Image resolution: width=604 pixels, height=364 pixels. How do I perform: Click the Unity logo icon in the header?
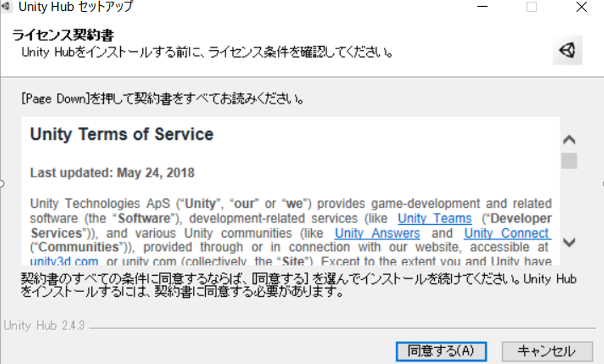pos(567,50)
